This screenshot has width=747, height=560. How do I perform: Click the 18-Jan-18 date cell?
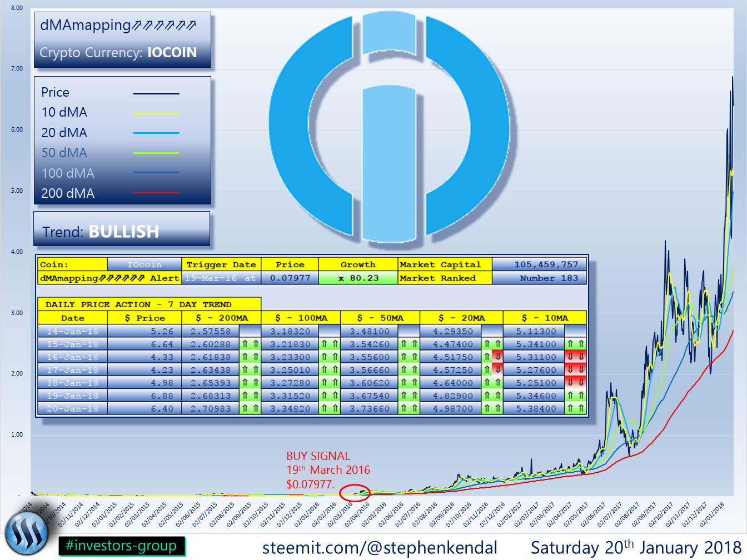[72, 383]
